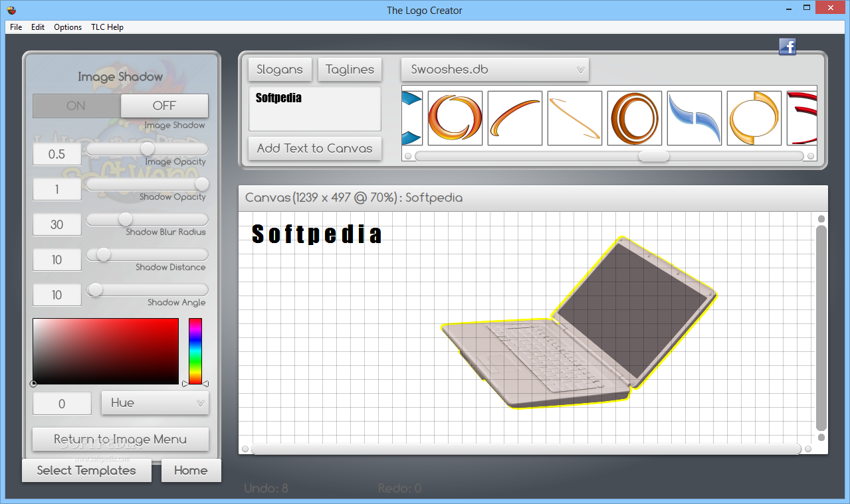The width and height of the screenshot is (850, 504).
Task: Pick a color in the red gradient square
Action: click(x=106, y=351)
